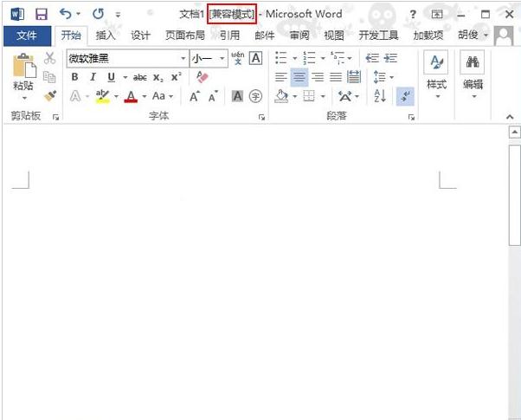Open the 文件 (File) tab
Screen dimensions: 521x420
(x=27, y=36)
